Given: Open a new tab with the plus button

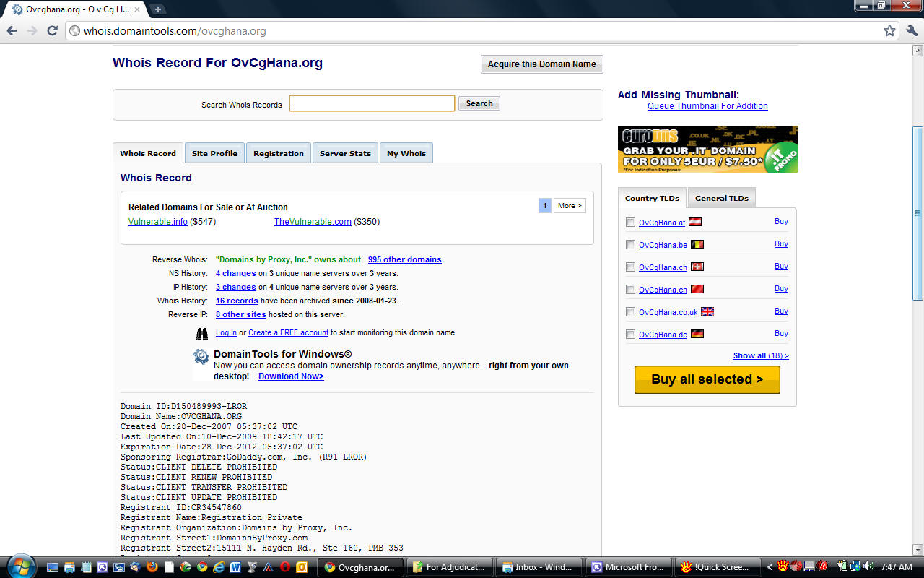Looking at the screenshot, I should pos(158,9).
